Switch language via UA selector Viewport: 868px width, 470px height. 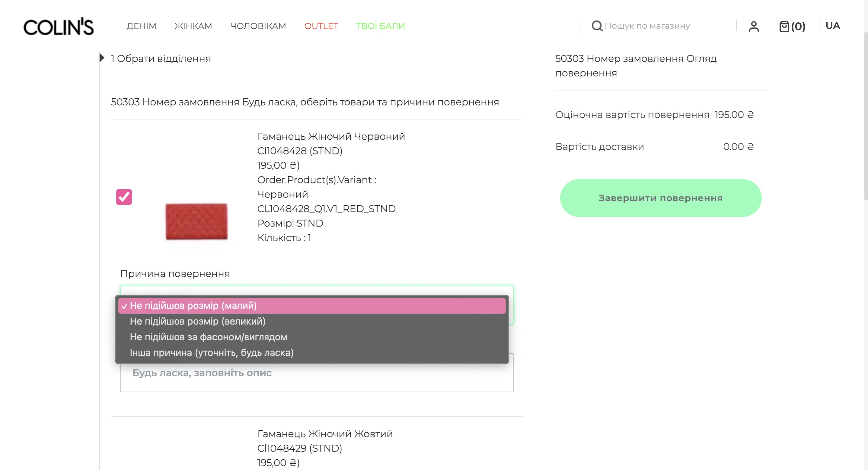point(832,26)
